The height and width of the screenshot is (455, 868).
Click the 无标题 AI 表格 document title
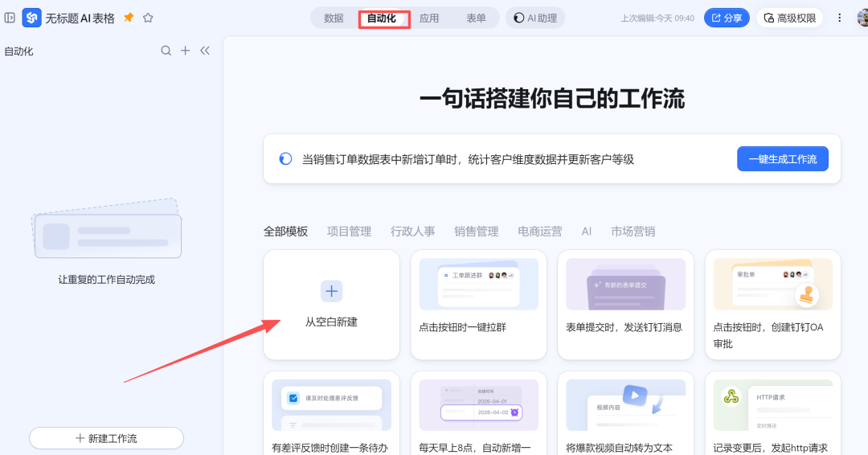tap(80, 18)
